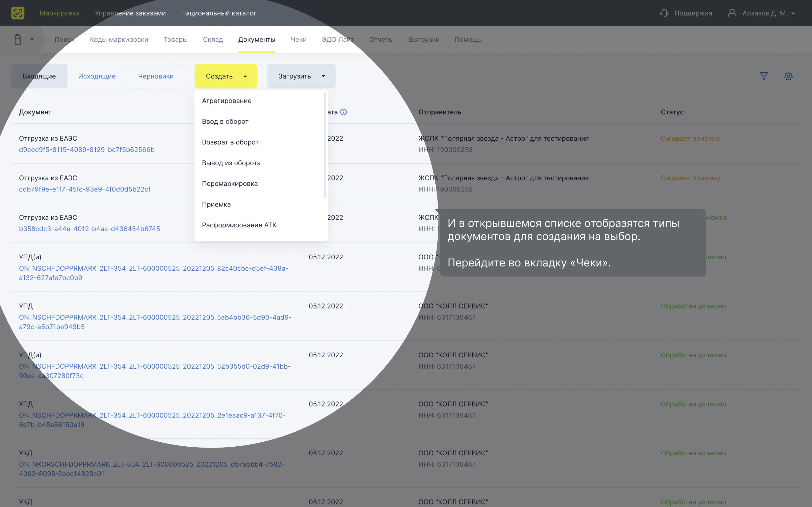This screenshot has height=507, width=812.
Task: Open УПД(и) document ending 627afe7bc0b9
Action: 154,273
